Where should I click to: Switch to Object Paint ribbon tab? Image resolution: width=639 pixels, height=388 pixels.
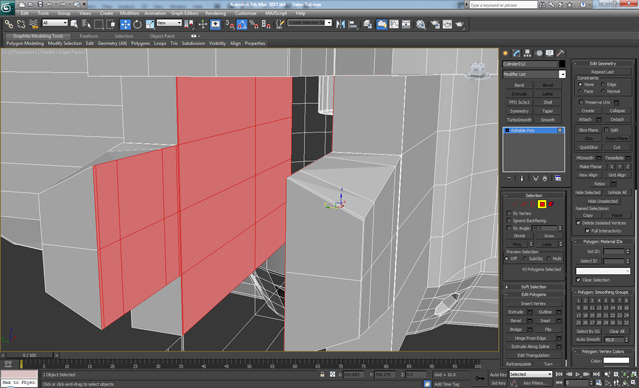[x=162, y=36]
